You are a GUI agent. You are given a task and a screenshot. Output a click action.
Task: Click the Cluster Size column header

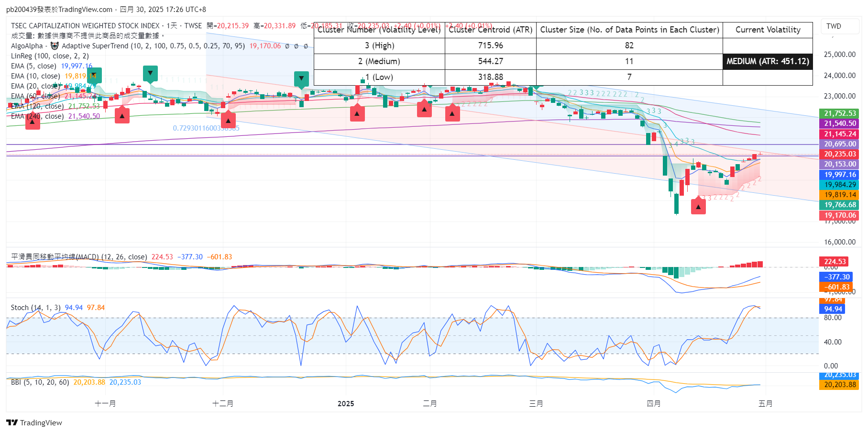click(629, 30)
